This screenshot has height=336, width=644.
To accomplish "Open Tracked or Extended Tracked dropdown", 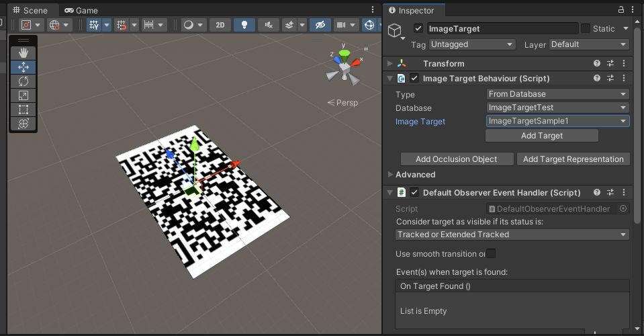I will (512, 235).
